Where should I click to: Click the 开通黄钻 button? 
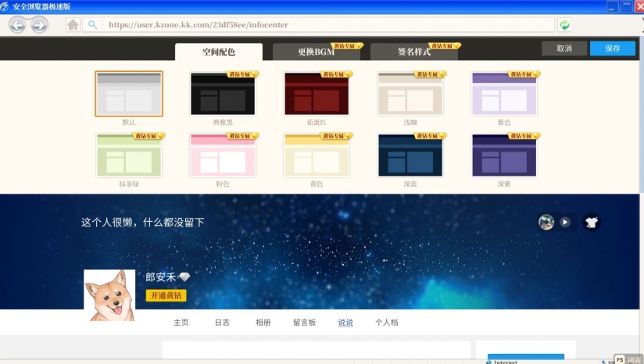pos(166,295)
